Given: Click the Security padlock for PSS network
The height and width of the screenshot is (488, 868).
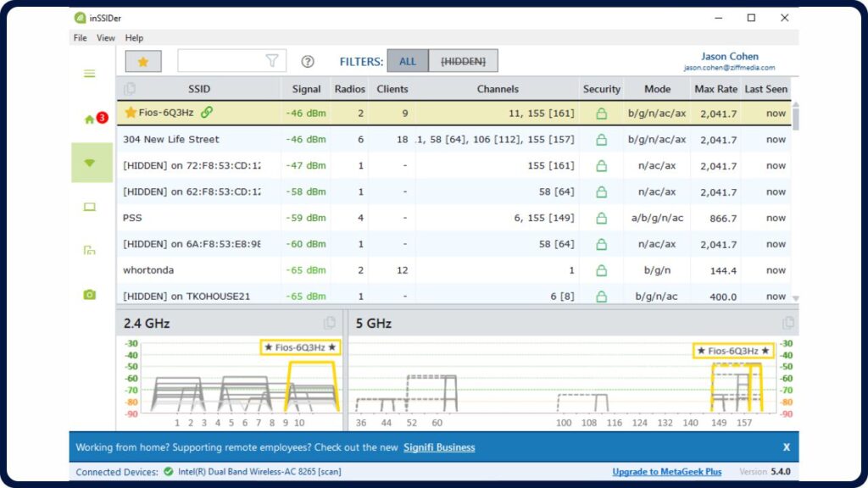Looking at the screenshot, I should click(601, 218).
